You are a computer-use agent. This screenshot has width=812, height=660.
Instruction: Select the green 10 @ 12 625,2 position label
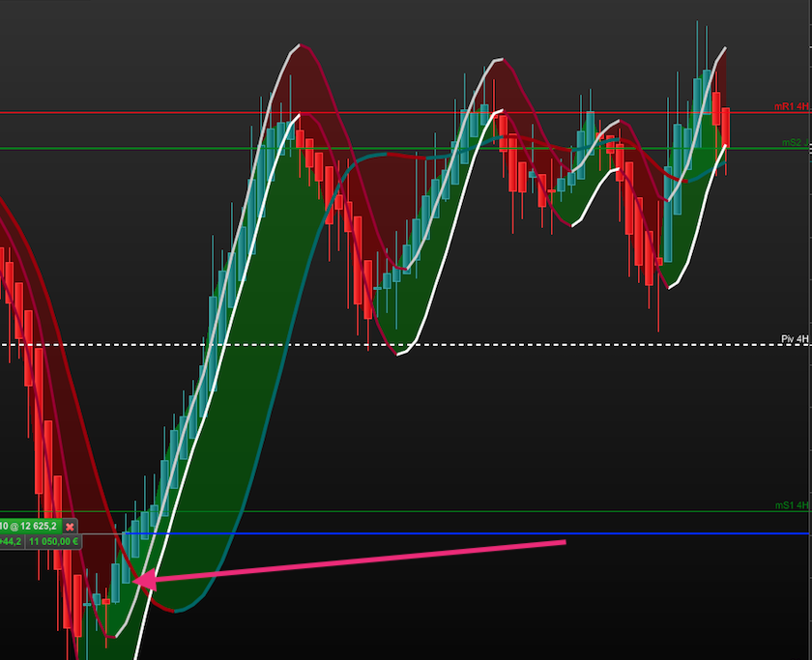pyautogui.click(x=30, y=527)
